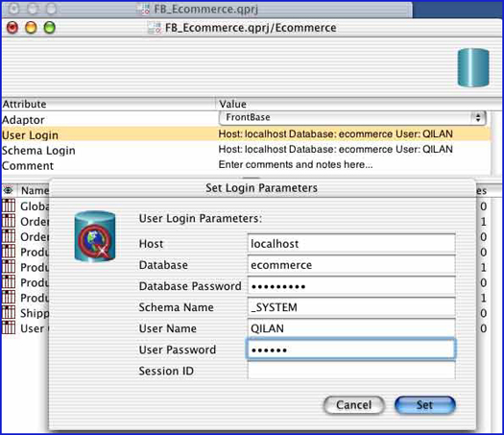Confirm login parameters with Set button
Image resolution: width=504 pixels, height=435 pixels.
(x=424, y=405)
